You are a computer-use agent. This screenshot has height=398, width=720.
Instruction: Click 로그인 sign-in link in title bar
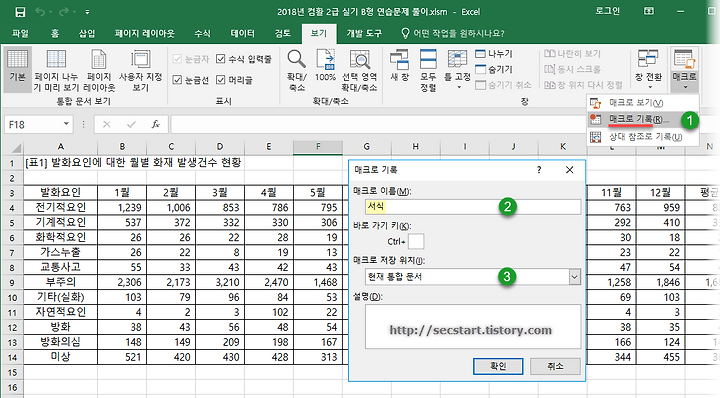pos(608,11)
